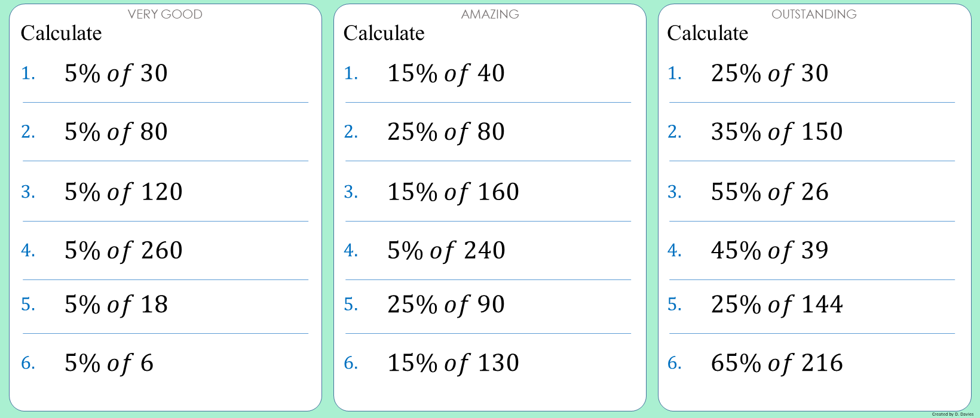Pick the "5% of 6" question
Image resolution: width=980 pixels, height=418 pixels.
coord(109,363)
